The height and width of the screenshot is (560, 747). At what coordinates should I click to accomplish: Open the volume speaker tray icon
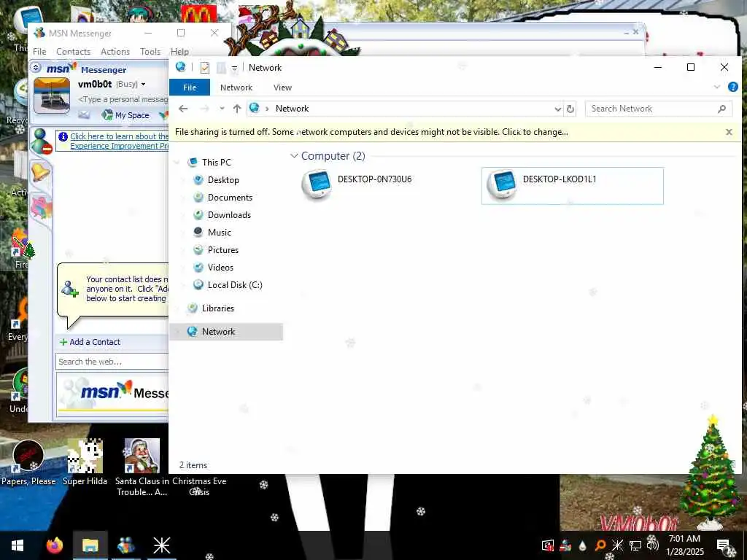point(652,544)
